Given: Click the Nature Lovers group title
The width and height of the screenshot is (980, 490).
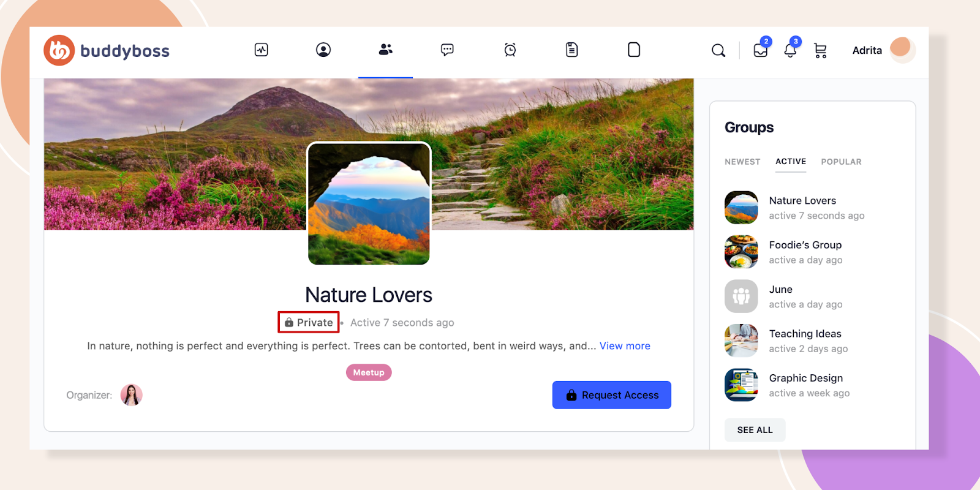Looking at the screenshot, I should point(369,295).
